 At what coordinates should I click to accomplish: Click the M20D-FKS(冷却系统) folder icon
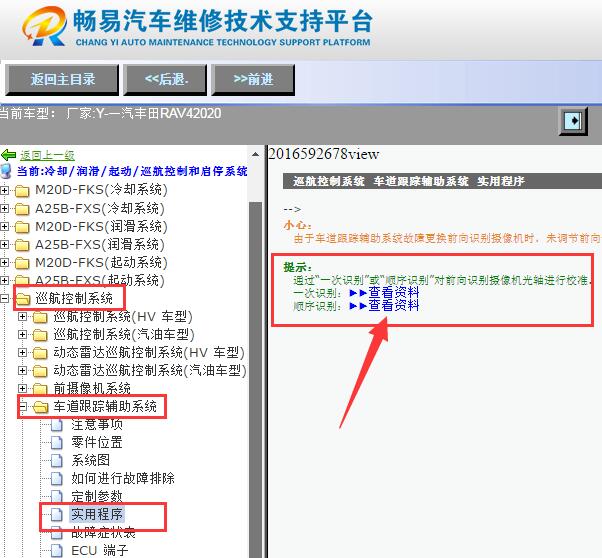click(22, 190)
